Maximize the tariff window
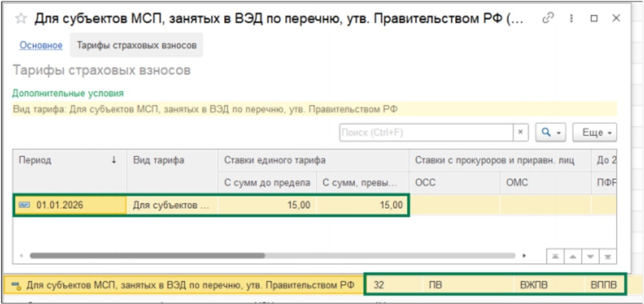Screen dimensions: 644x304 coord(594,18)
